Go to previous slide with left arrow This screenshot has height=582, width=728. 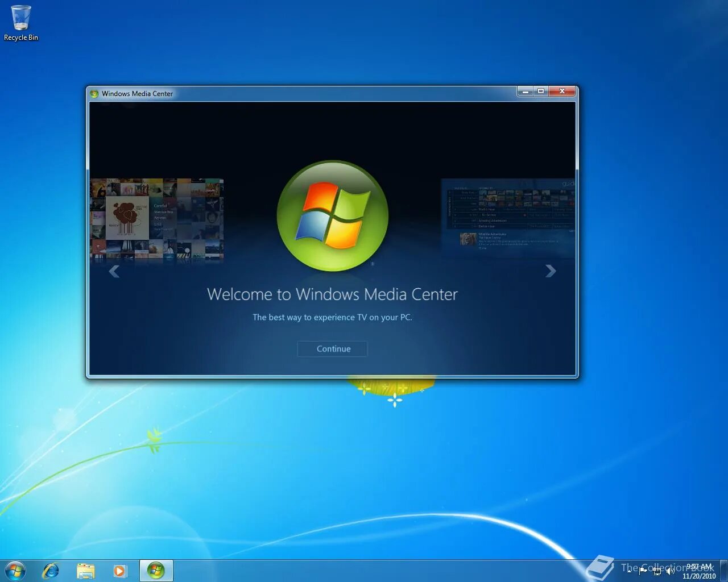coord(114,272)
